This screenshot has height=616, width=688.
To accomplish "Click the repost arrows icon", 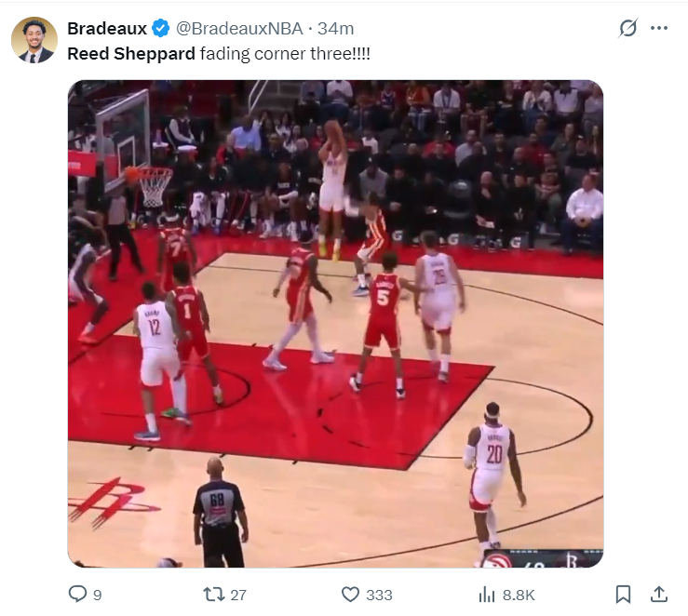I will pyautogui.click(x=214, y=595).
